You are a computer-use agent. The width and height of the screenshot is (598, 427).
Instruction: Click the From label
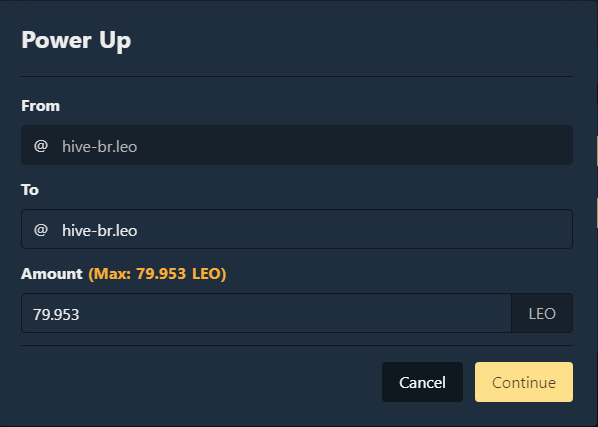40,106
